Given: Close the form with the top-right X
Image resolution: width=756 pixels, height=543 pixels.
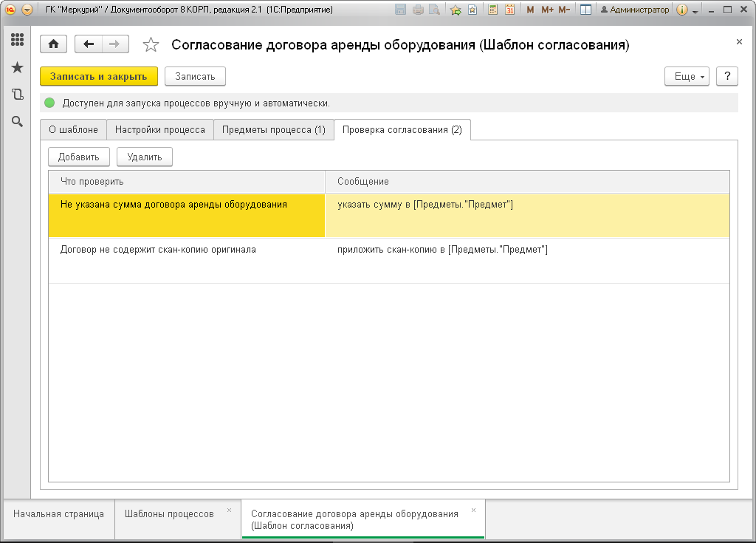Looking at the screenshot, I should tap(739, 42).
